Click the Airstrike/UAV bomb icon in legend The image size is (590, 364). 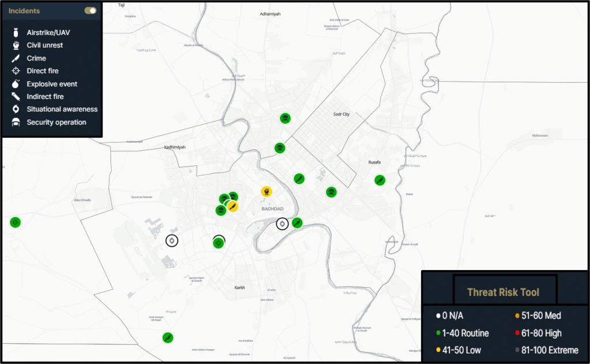tap(16, 33)
